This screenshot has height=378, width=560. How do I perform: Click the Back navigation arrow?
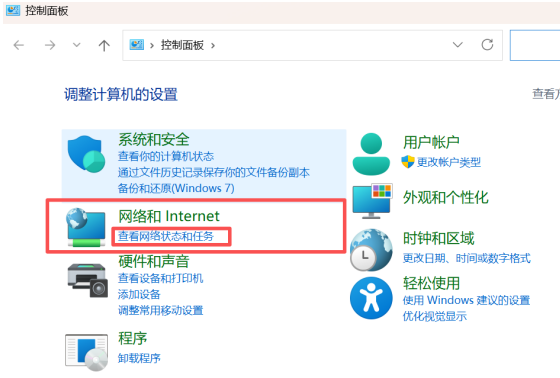click(x=19, y=45)
